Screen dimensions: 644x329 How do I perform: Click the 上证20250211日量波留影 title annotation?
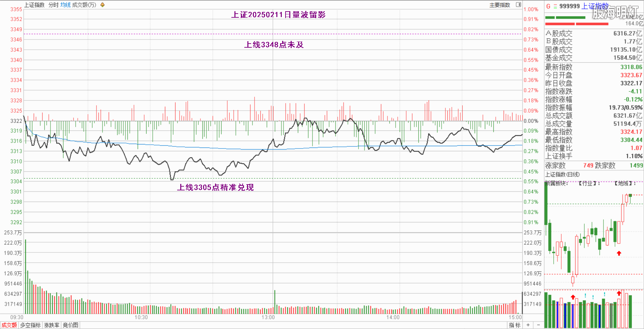pyautogui.click(x=278, y=15)
